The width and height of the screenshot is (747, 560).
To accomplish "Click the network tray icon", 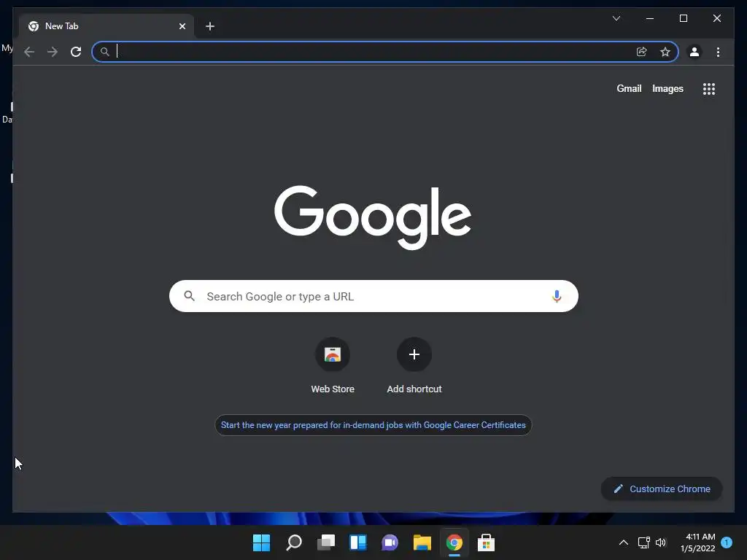I will [x=643, y=542].
